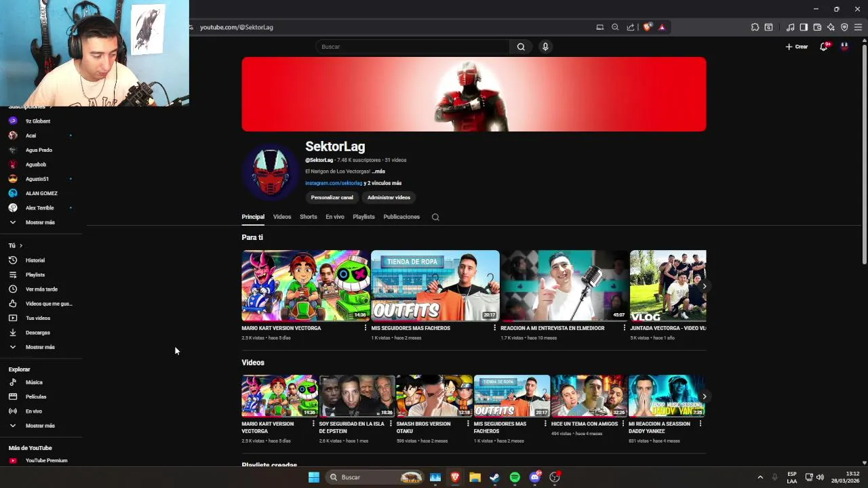Open the SOY SEGURIDAD EN LA ISLA thumbnail
The image size is (868, 488).
click(357, 396)
